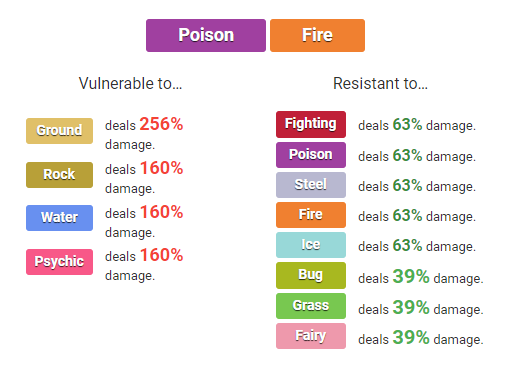The width and height of the screenshot is (511, 368).
Task: Click the purple Poison type header badge
Action: click(x=206, y=35)
